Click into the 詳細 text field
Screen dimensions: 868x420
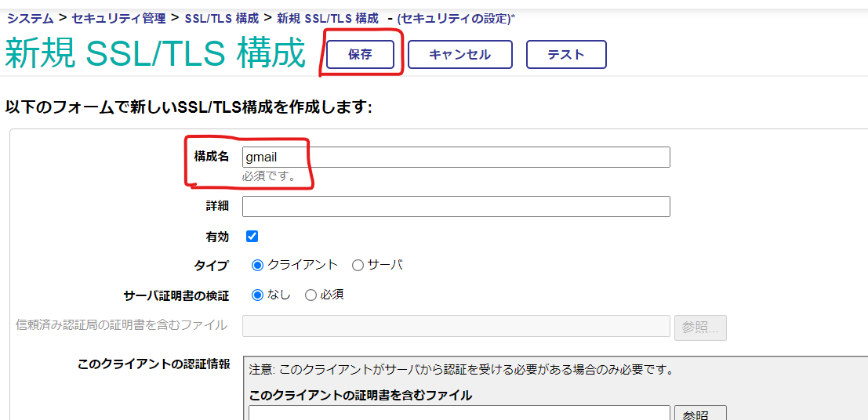456,206
